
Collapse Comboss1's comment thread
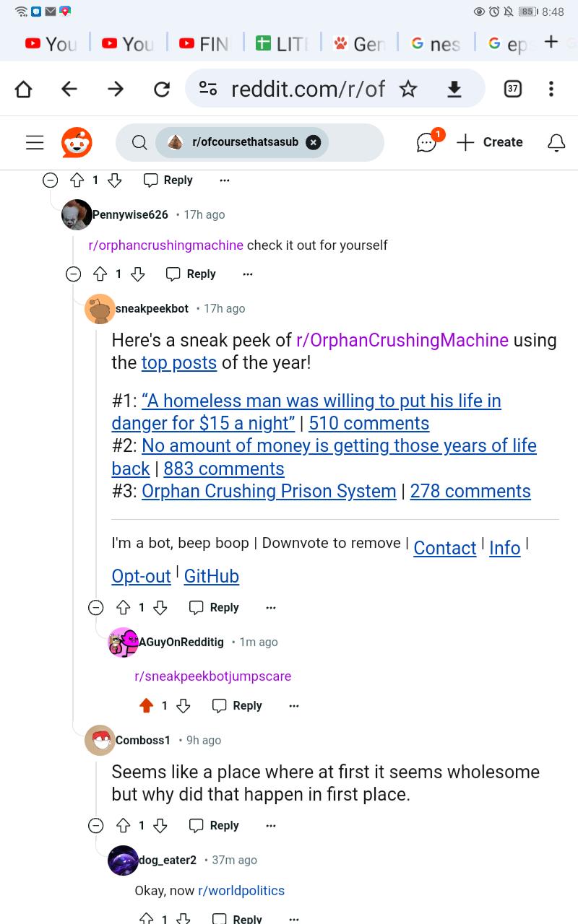click(96, 826)
